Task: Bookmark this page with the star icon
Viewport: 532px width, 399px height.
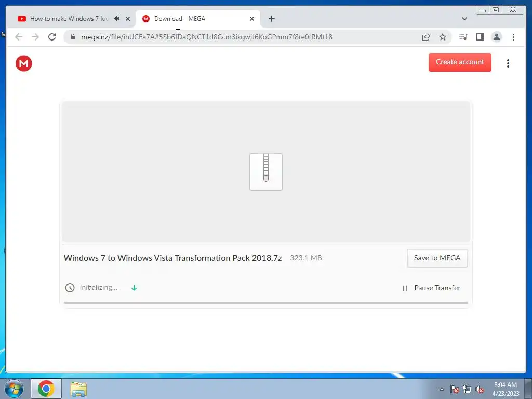Action: [443, 37]
